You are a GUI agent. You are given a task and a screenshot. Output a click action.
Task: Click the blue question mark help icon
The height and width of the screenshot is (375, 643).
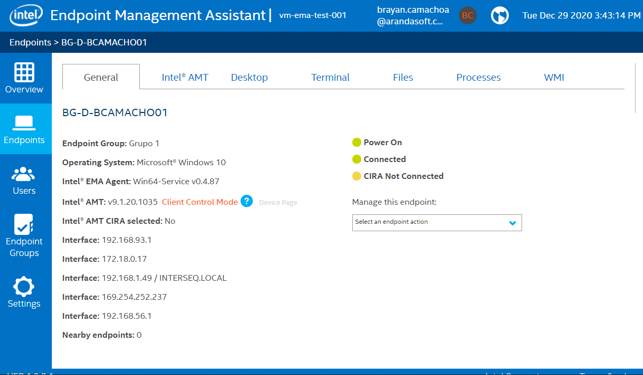click(x=246, y=201)
